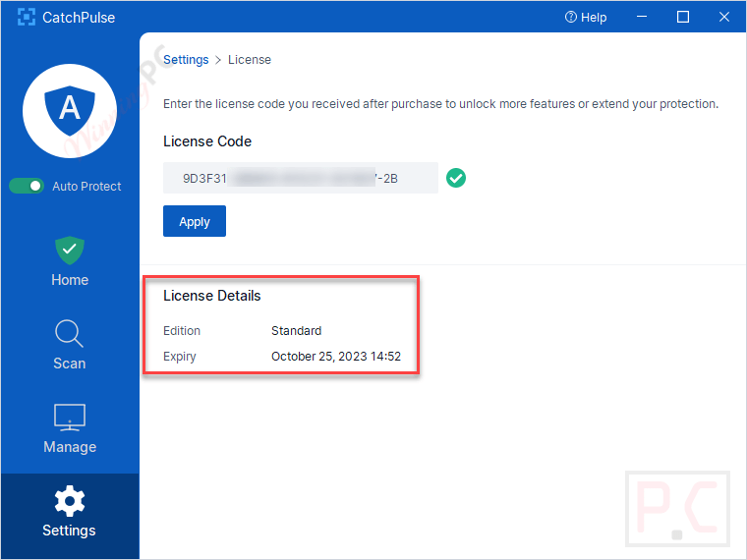Maximize the CatchPulse window

coord(683,17)
